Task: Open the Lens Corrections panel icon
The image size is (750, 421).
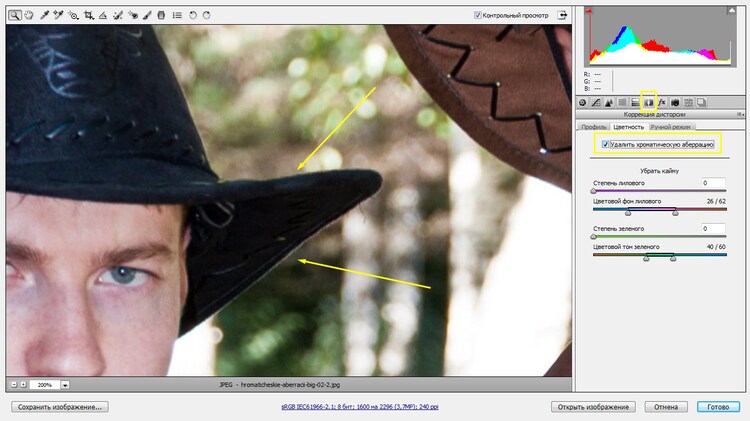Action: click(649, 102)
